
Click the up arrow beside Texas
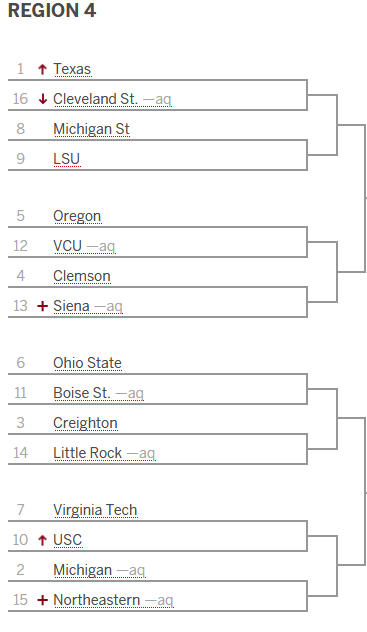click(x=42, y=69)
